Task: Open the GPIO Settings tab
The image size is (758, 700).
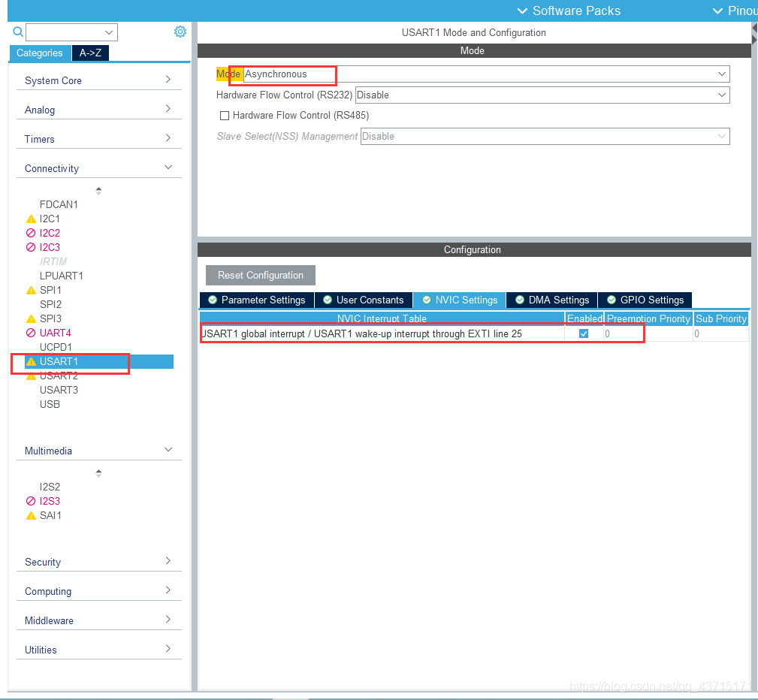Action: tap(645, 300)
